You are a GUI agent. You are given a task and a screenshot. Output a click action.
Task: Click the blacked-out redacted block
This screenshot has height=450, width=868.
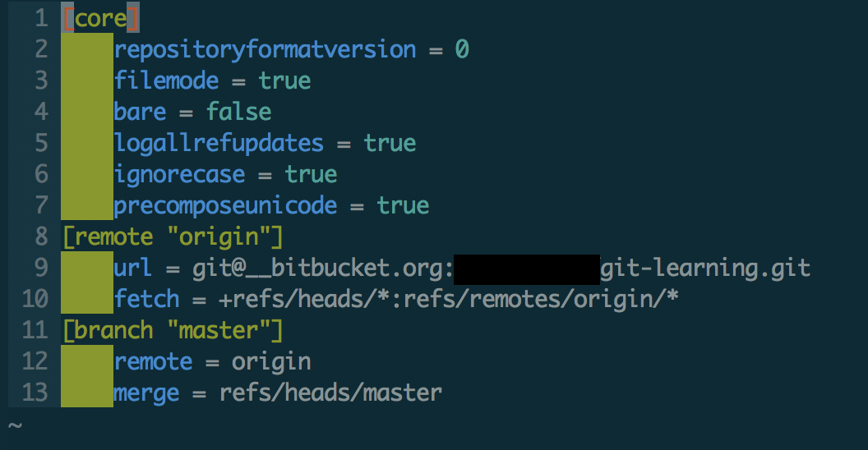tap(527, 269)
